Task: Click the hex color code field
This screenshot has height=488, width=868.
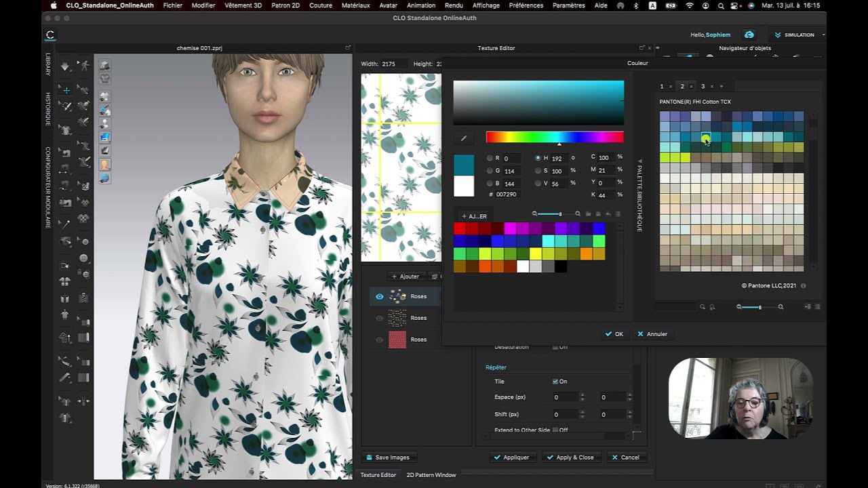Action: click(507, 195)
